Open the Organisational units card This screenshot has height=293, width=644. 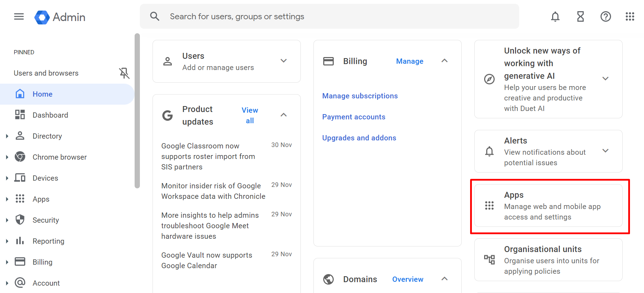click(548, 260)
